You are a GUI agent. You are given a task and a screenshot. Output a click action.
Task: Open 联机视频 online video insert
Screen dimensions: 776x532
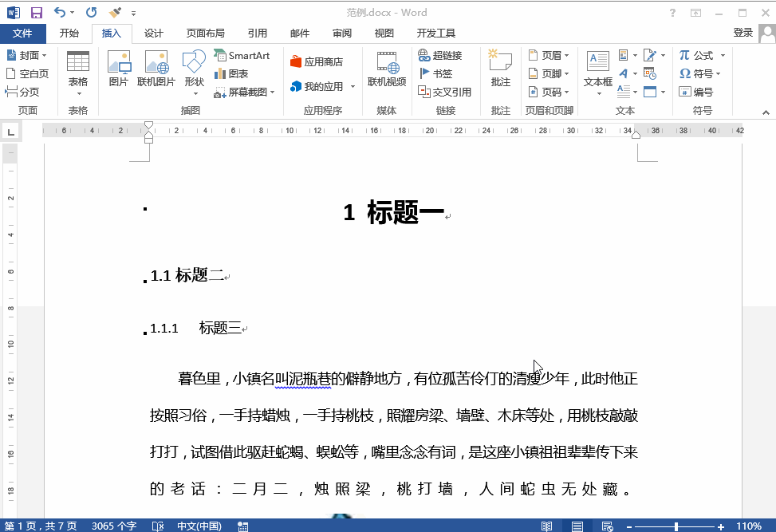[386, 69]
